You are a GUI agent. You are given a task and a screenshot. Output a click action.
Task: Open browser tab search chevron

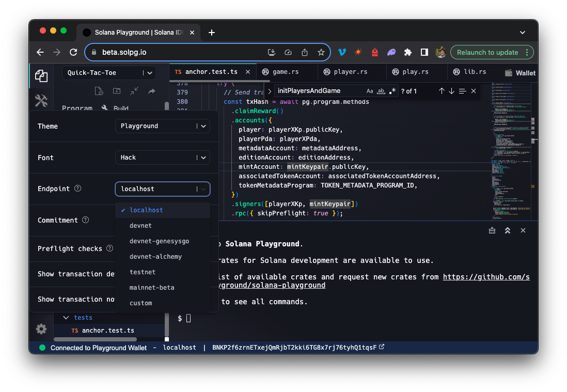point(523,32)
